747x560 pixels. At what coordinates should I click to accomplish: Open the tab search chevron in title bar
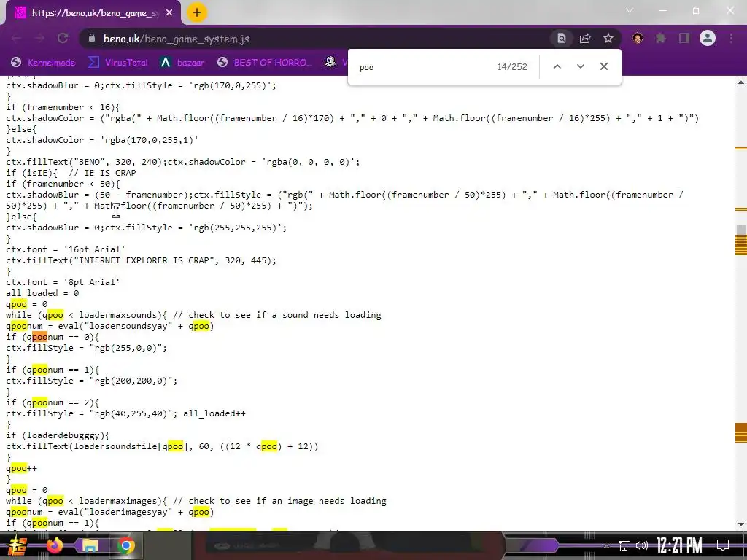click(630, 10)
